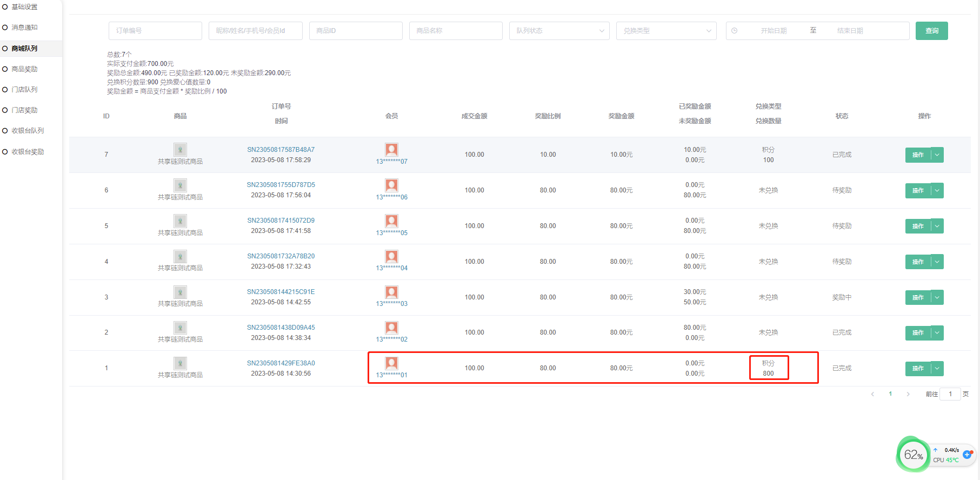The image size is (980, 480).
Task: Select 门店队列 in the sidebar menu
Action: point(25,90)
